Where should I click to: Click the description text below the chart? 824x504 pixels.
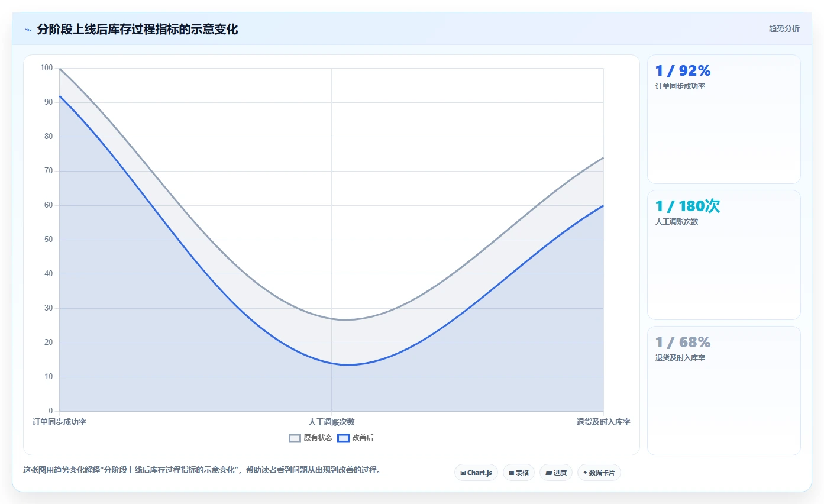201,470
